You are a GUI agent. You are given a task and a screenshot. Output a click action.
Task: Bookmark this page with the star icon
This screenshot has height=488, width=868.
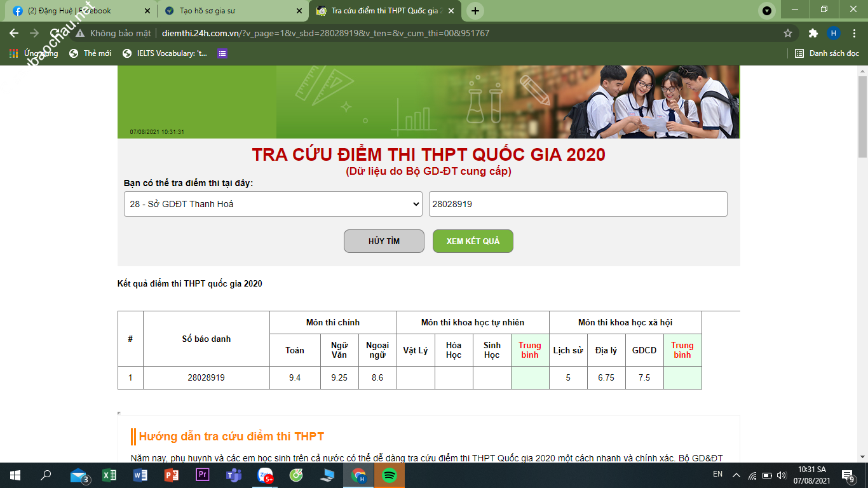pyautogui.click(x=788, y=33)
